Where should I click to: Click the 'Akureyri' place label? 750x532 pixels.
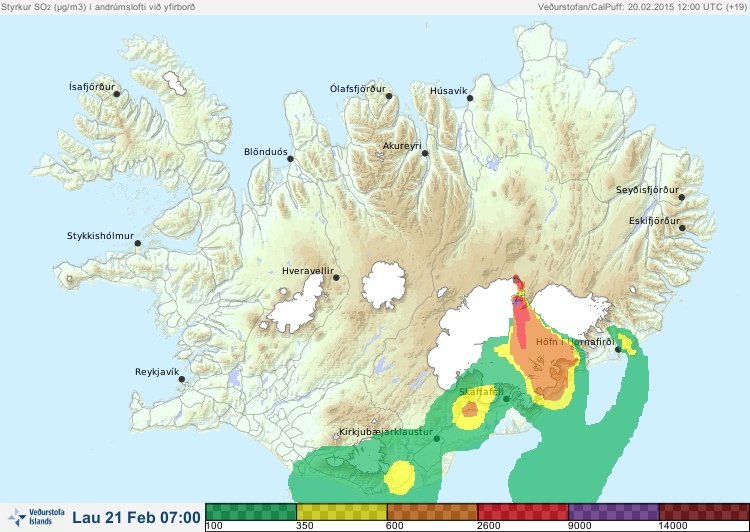point(402,146)
